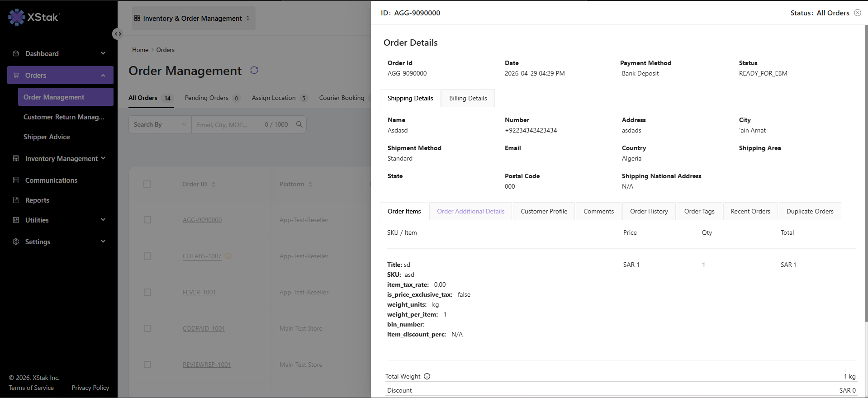868x398 pixels.
Task: Open the Privacy Policy link
Action: click(x=90, y=388)
